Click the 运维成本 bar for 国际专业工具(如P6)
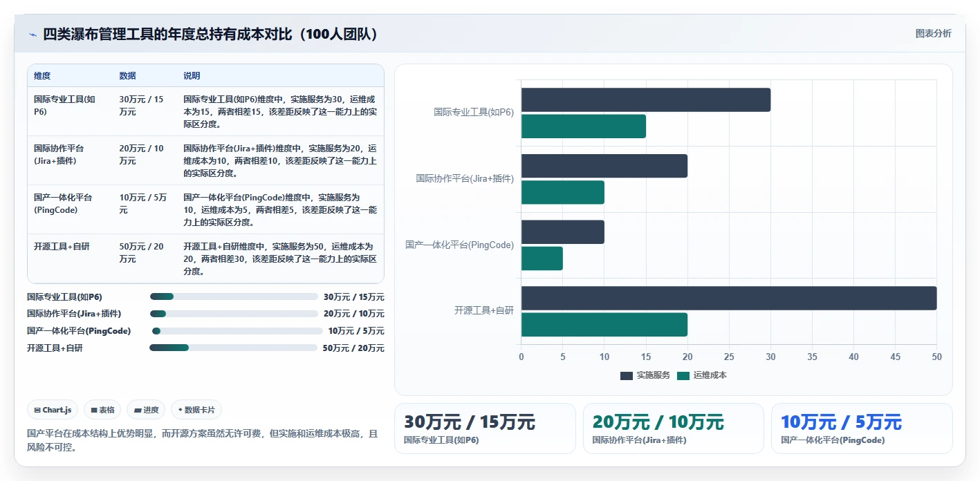The width and height of the screenshot is (980, 481). [584, 126]
